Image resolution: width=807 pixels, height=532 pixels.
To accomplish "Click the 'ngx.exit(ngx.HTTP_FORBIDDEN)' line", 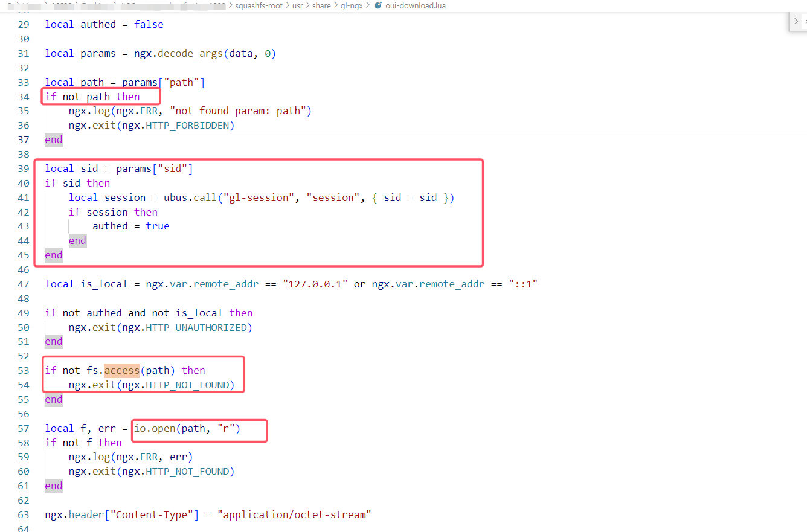I will click(x=152, y=125).
